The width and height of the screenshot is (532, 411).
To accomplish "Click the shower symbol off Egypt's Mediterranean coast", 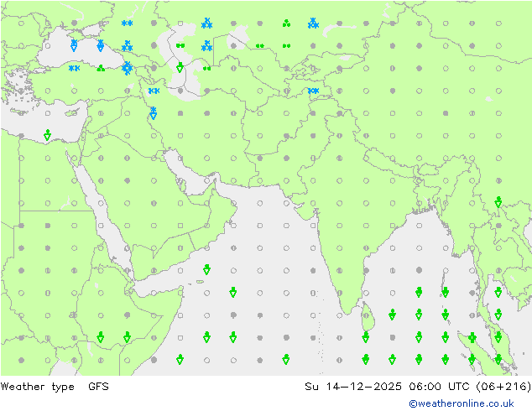I will pos(48,135).
